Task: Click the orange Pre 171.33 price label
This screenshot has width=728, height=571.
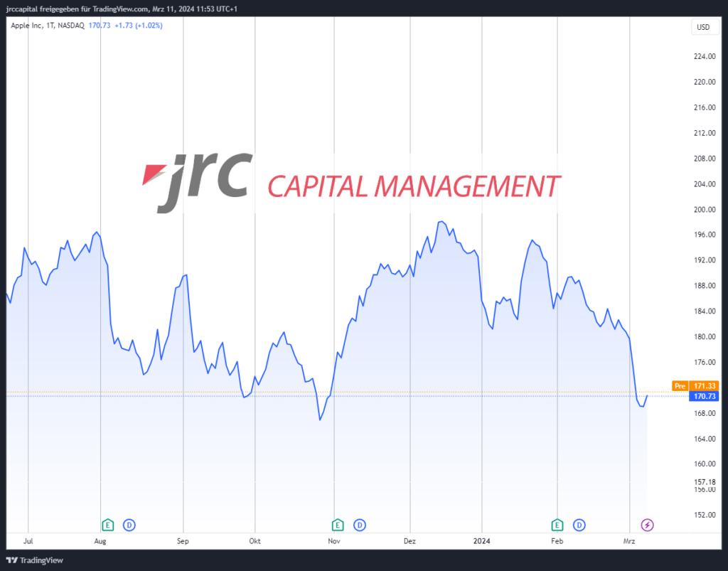Action: point(695,386)
